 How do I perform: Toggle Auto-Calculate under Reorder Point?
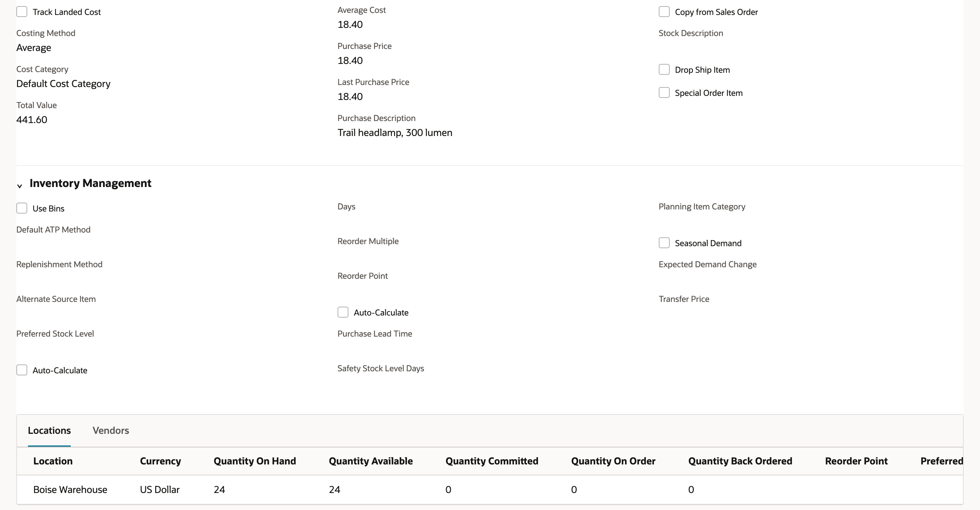[x=343, y=312]
